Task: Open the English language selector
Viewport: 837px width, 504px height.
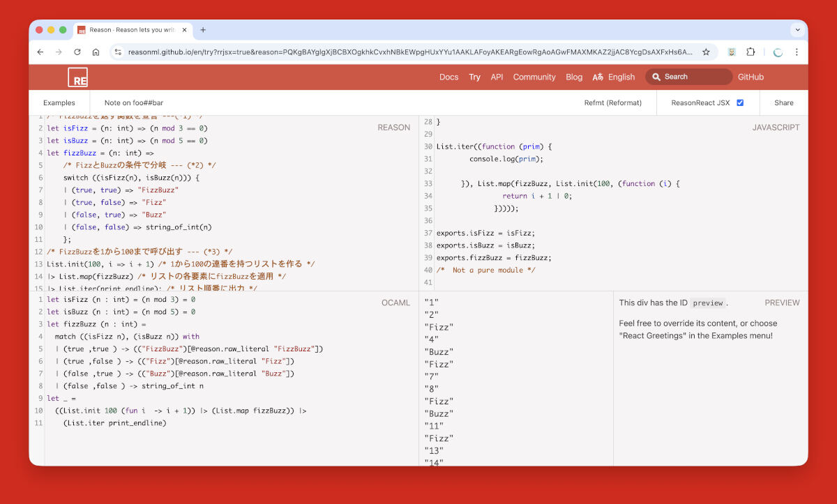Action: pos(614,77)
